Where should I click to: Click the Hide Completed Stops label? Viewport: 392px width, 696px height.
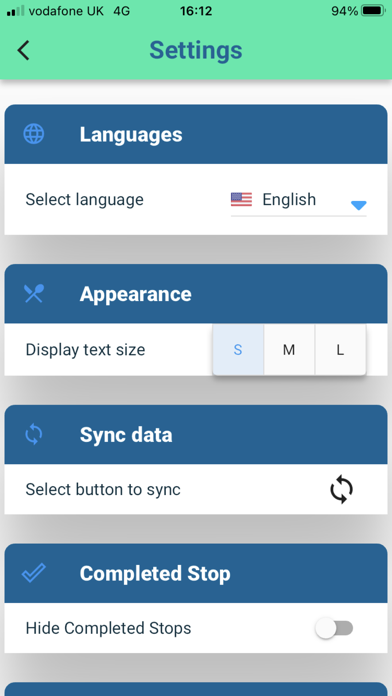108,628
